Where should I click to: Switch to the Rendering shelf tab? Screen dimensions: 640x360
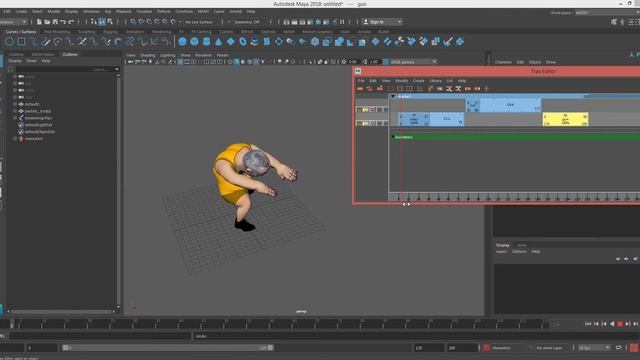pos(161,31)
